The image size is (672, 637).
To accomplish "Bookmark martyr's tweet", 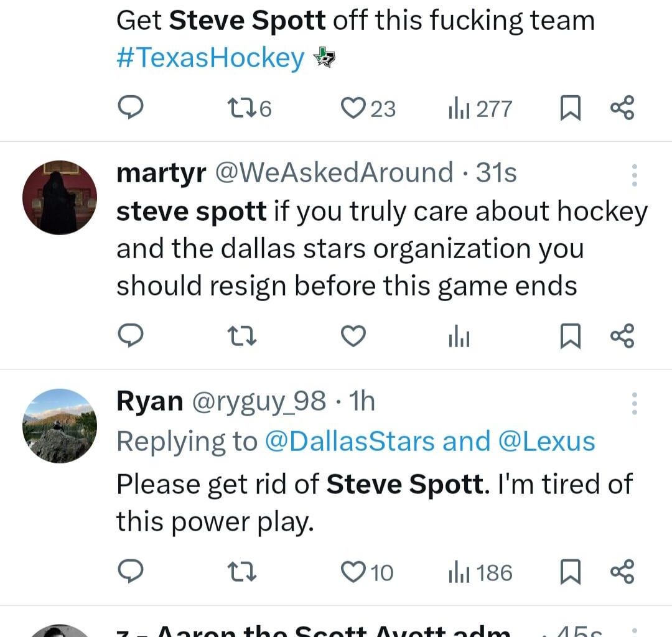I will tap(570, 337).
